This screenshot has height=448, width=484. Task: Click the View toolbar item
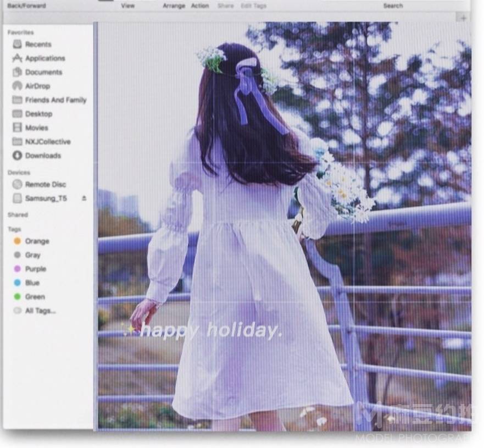[127, 6]
